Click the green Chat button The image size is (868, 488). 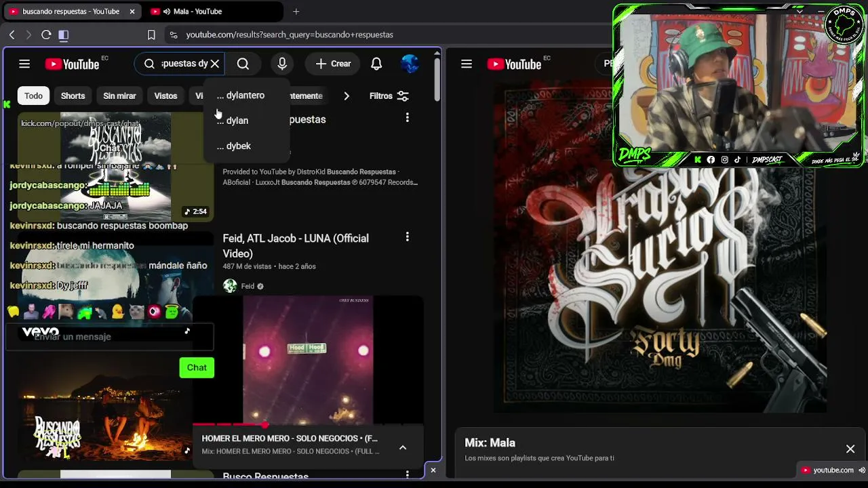pyautogui.click(x=197, y=367)
